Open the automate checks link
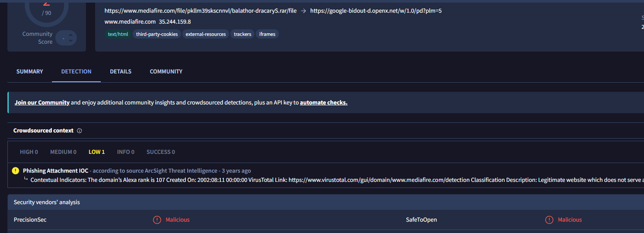Image resolution: width=644 pixels, height=233 pixels. 324,103
